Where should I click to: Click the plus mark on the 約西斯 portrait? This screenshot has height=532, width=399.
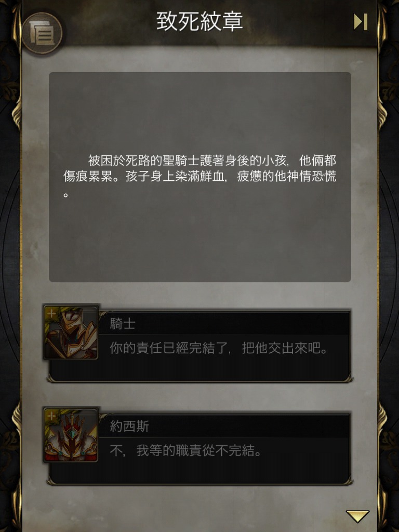[x=51, y=416]
